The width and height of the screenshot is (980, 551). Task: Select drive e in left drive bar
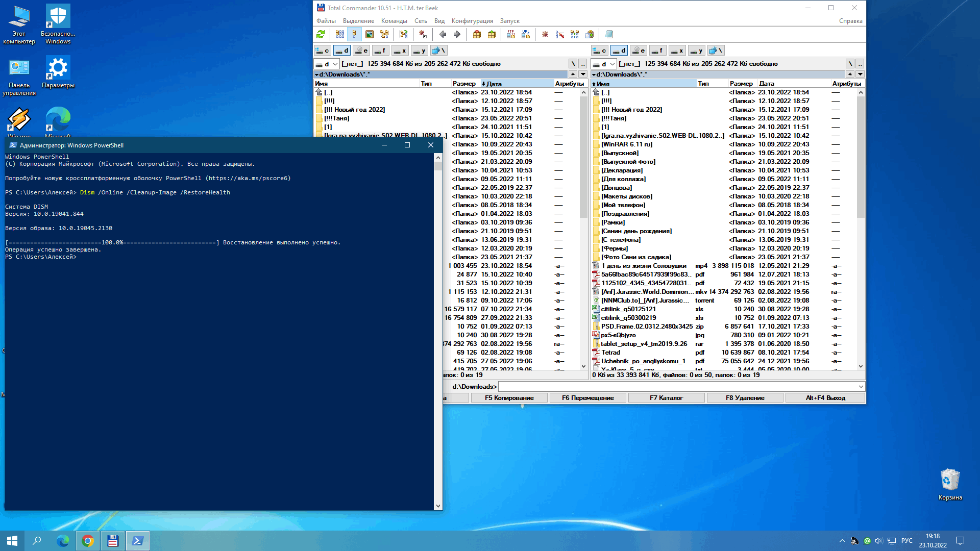point(361,51)
